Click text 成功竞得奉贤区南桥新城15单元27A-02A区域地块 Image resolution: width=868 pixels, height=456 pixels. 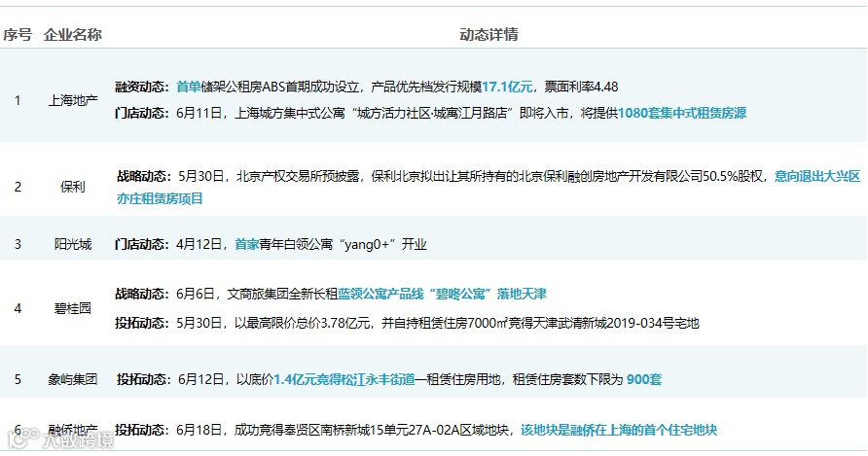371,430
